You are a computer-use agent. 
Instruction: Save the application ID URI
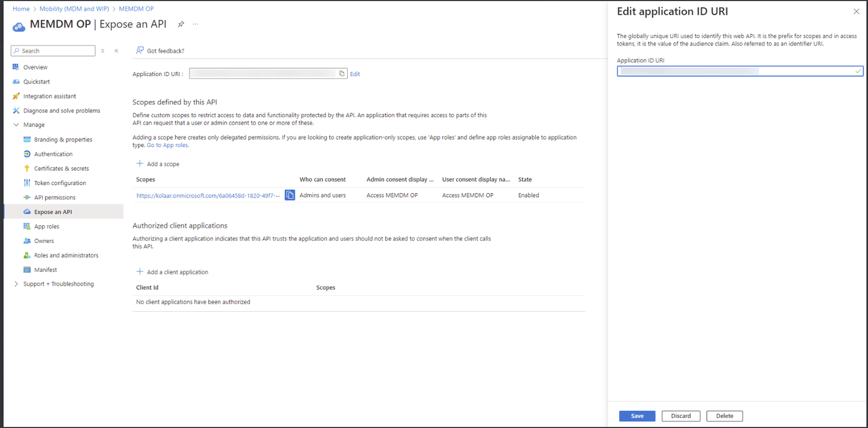coord(637,416)
